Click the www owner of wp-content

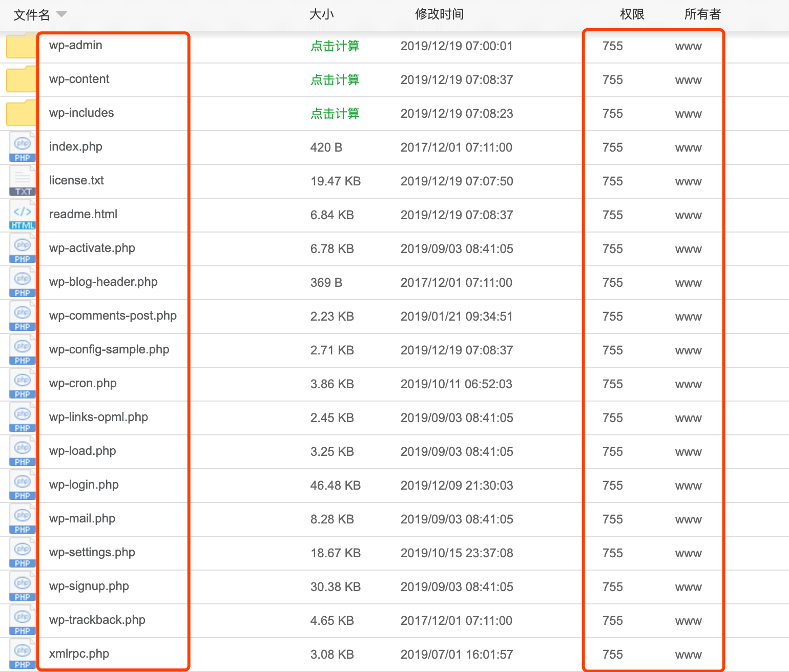pyautogui.click(x=689, y=80)
